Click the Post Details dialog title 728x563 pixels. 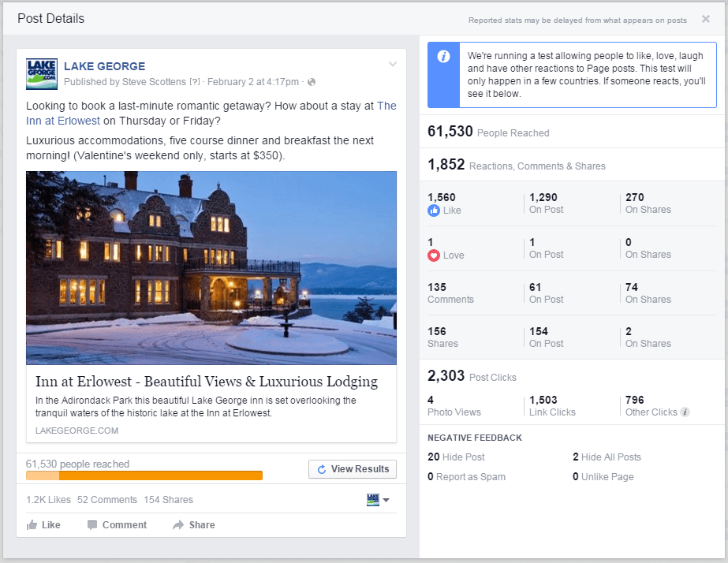click(51, 19)
